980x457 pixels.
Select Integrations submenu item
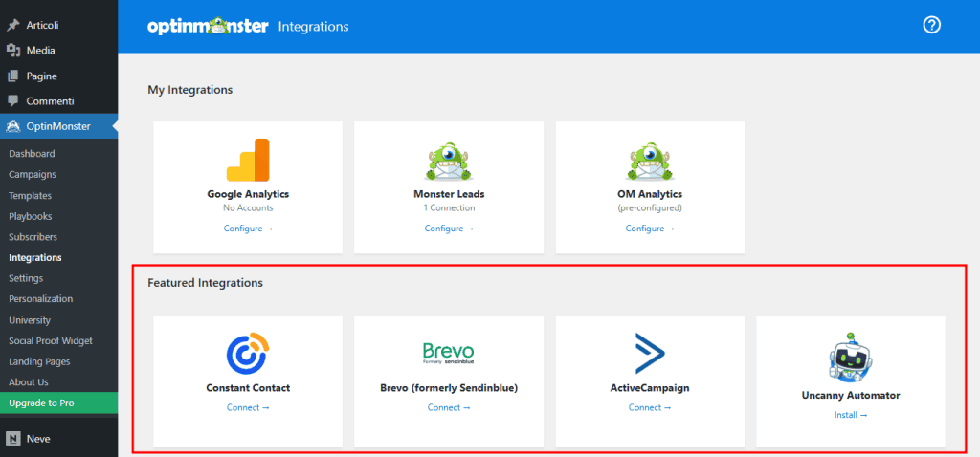pyautogui.click(x=35, y=257)
